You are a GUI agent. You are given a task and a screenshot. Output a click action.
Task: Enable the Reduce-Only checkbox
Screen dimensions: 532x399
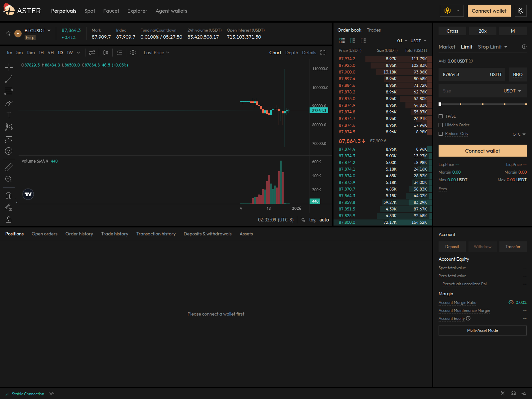click(441, 134)
